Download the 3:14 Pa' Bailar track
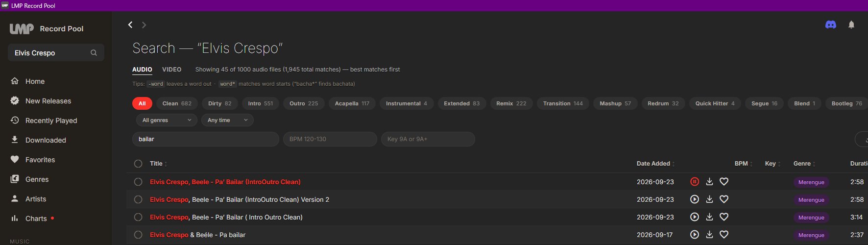Screen dimensions: 868x245 pos(709,217)
